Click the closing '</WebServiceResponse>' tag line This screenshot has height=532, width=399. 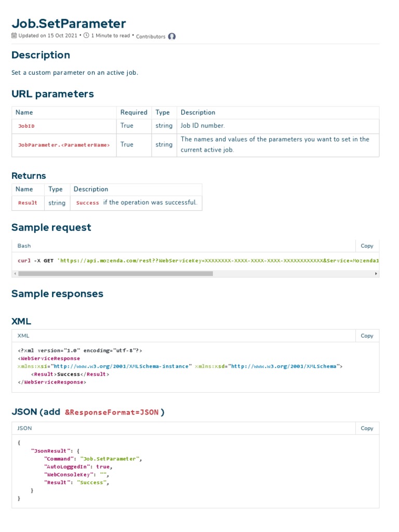click(x=52, y=382)
